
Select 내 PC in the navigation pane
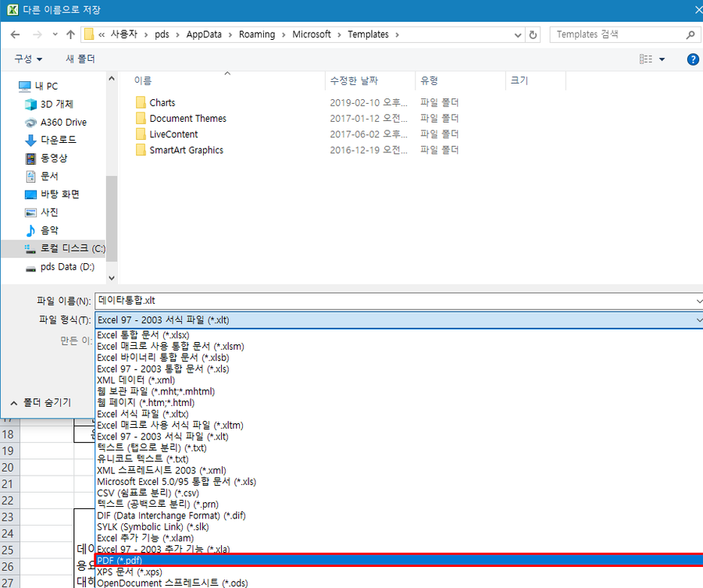(x=38, y=86)
